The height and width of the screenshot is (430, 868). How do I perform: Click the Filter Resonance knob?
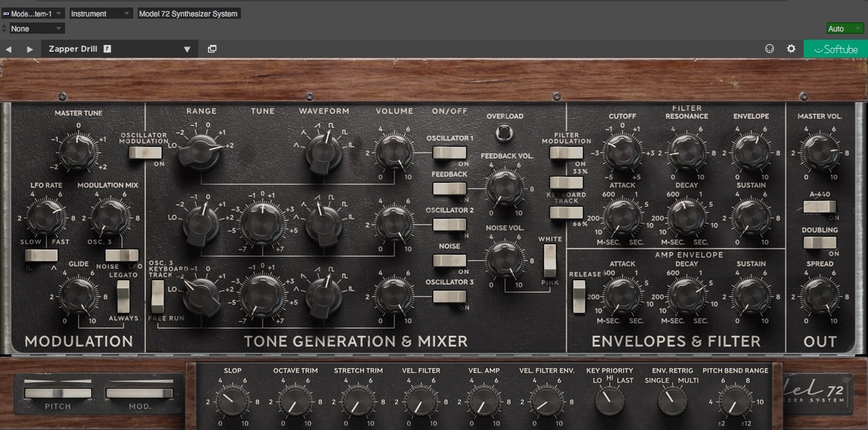(x=686, y=152)
